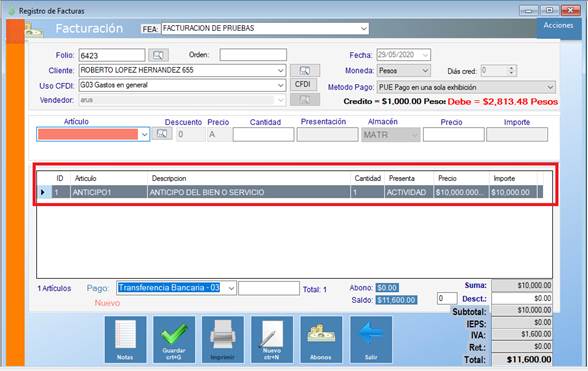Open the client lookup icon next to Cliente
Screen dimensions: 588x371
pos(305,70)
